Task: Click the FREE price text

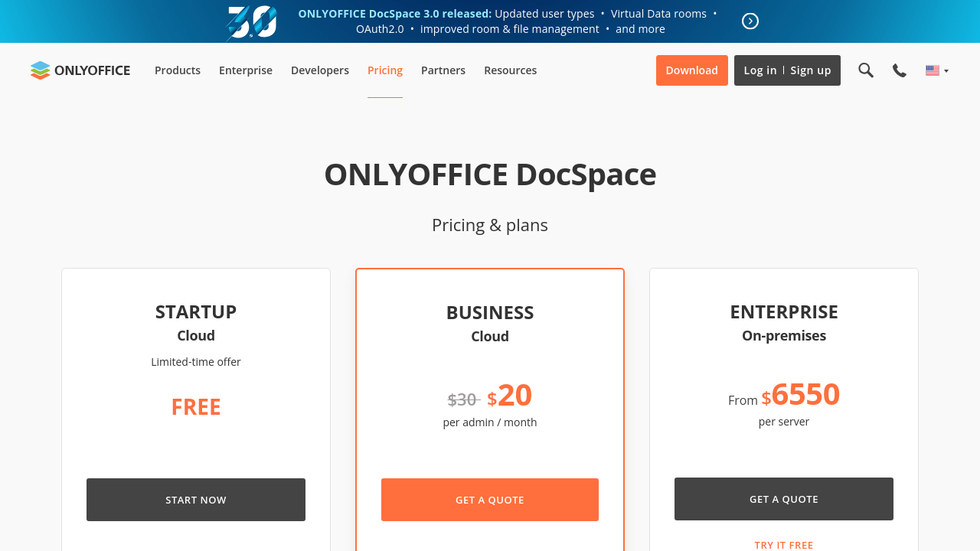Action: coord(196,406)
